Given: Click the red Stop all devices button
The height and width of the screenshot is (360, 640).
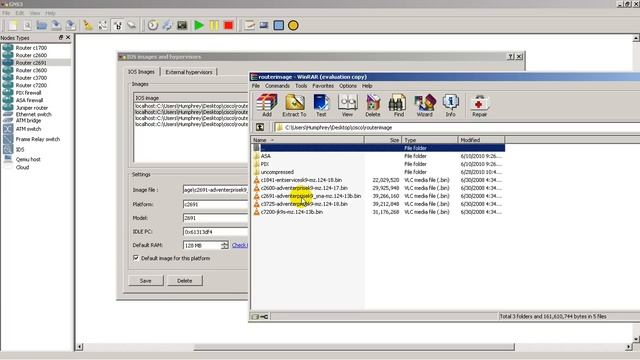Looking at the screenshot, I should click(229, 25).
